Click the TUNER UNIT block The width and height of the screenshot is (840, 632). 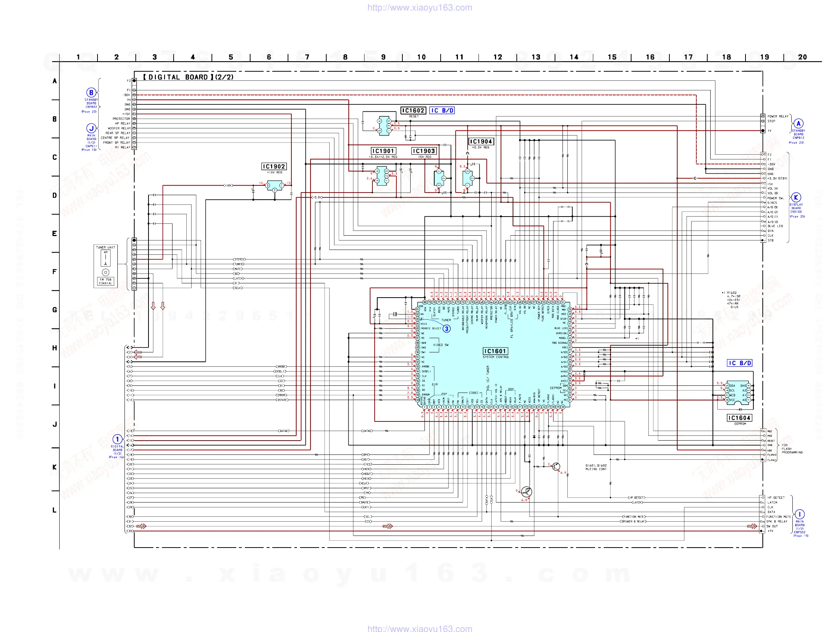106,266
